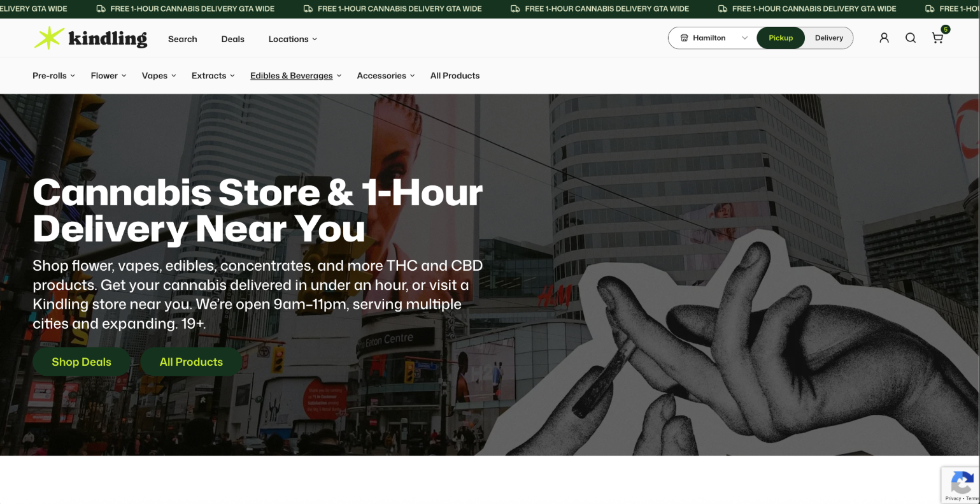980x504 pixels.
Task: Expand the Hamilton location dropdown
Action: tap(744, 38)
